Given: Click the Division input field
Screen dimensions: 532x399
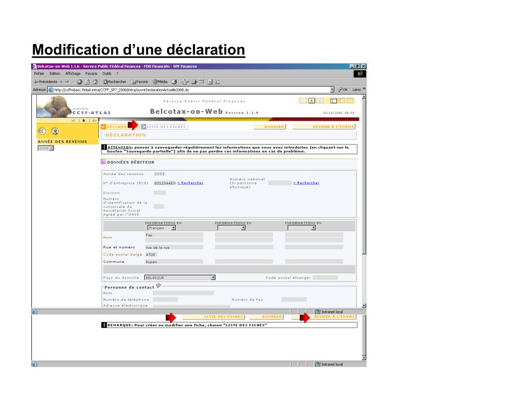Looking at the screenshot, I should pyautogui.click(x=160, y=193).
